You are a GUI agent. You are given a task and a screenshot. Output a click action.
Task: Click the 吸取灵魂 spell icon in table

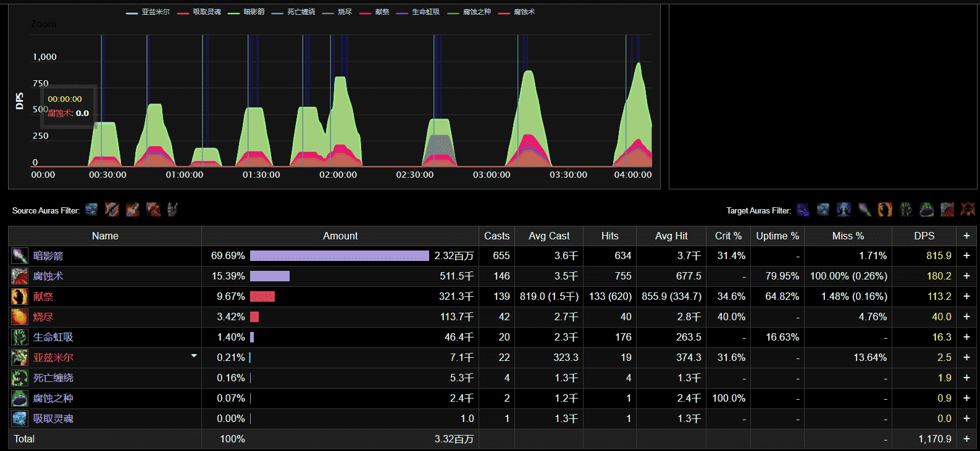click(x=20, y=418)
